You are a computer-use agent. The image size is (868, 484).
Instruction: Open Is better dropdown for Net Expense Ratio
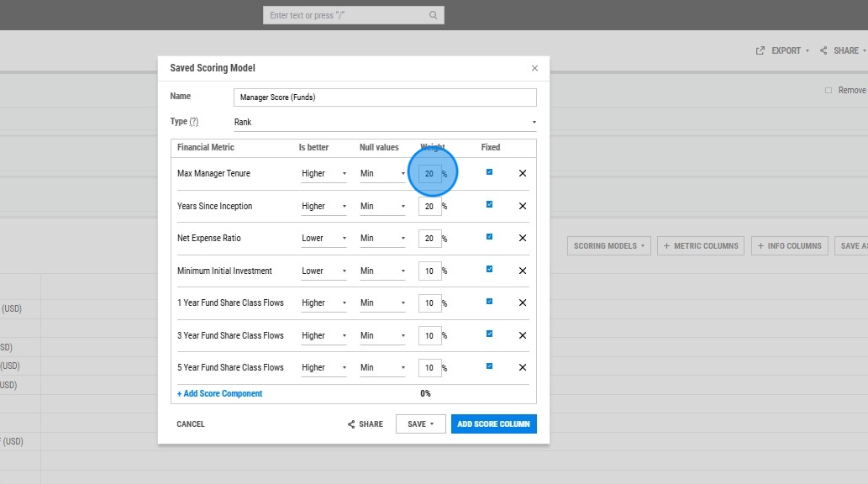tap(324, 238)
